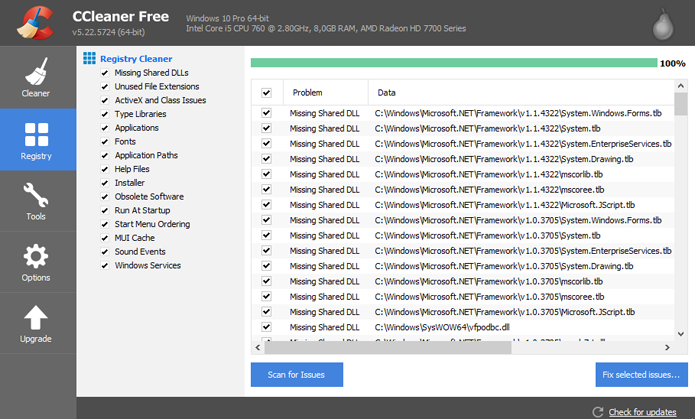Open the Cleaner section broom icon
This screenshot has height=419, width=695.
[36, 71]
